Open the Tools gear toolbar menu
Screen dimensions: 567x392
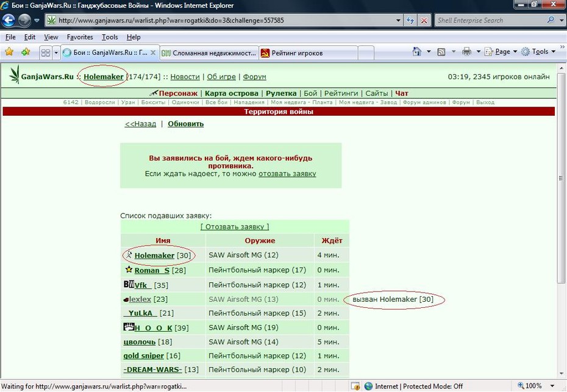[x=538, y=52]
